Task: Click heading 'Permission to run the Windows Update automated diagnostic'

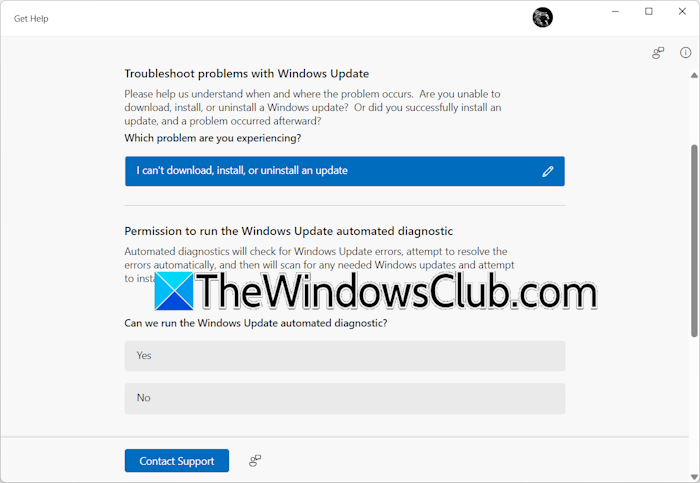Action: [288, 231]
